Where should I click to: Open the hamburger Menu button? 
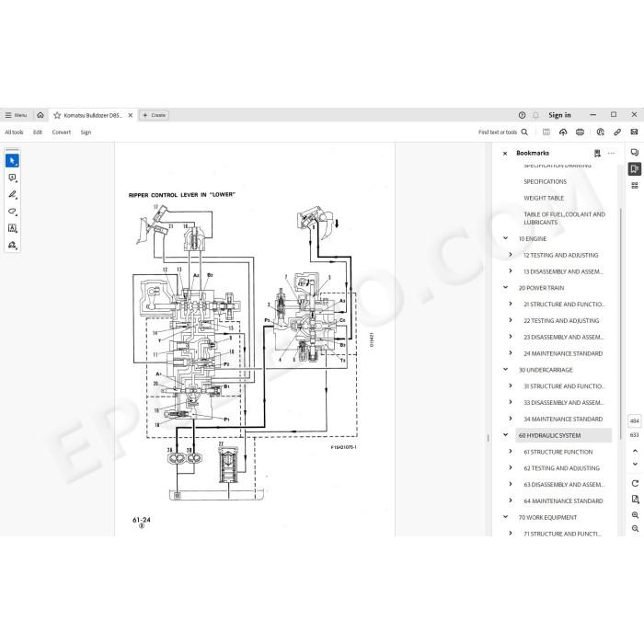tap(16, 115)
